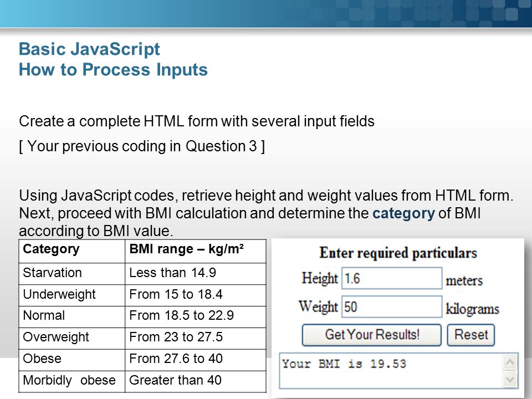The height and width of the screenshot is (399, 532).
Task: Click the Overweight category cell
Action: (72, 338)
